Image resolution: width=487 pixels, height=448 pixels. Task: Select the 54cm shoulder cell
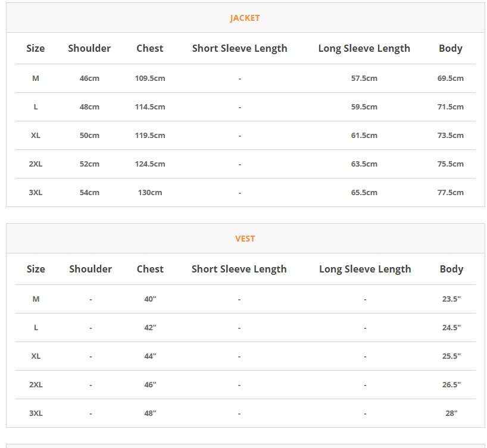coord(89,192)
